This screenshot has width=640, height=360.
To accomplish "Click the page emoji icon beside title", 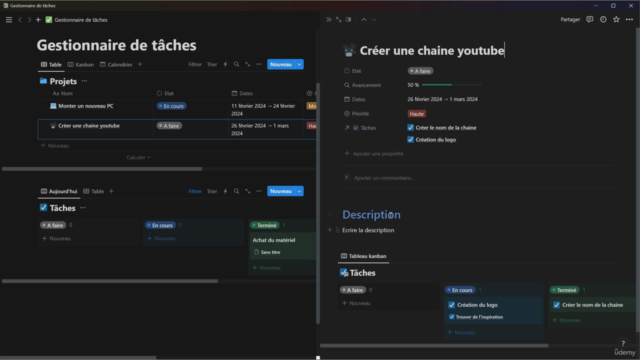I will (349, 50).
